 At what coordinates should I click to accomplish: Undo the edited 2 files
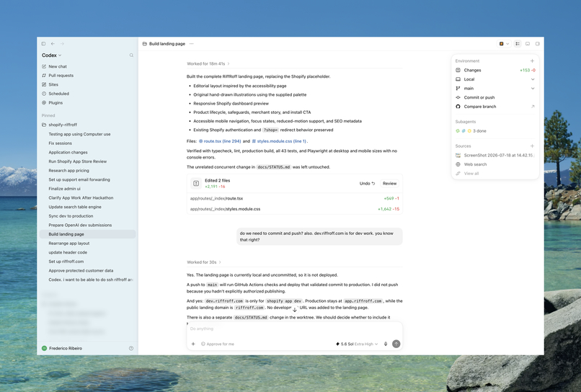click(x=367, y=184)
